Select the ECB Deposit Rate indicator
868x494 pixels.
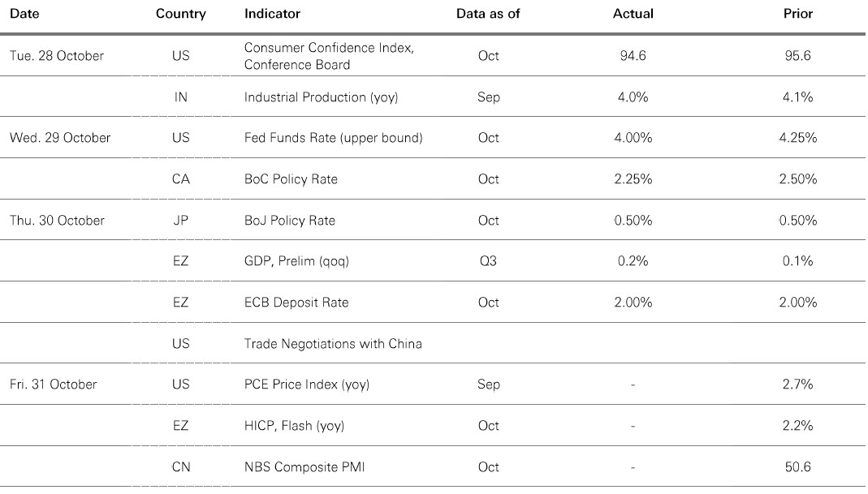(x=296, y=303)
